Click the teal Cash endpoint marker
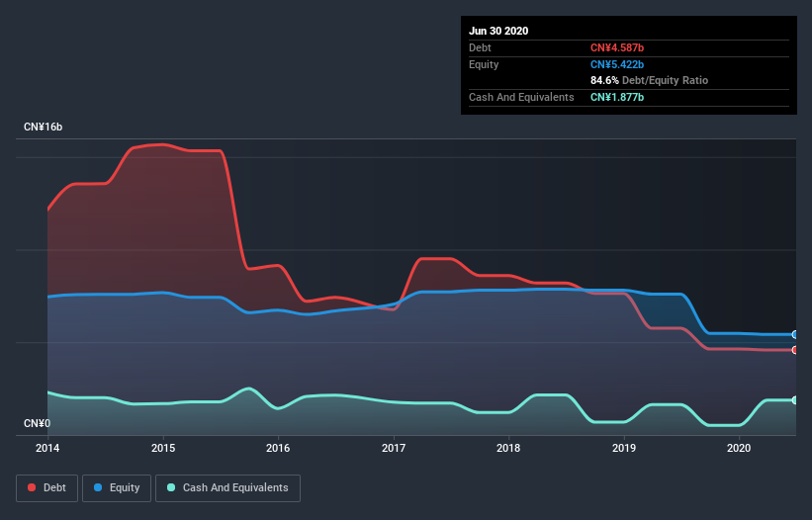 point(795,400)
